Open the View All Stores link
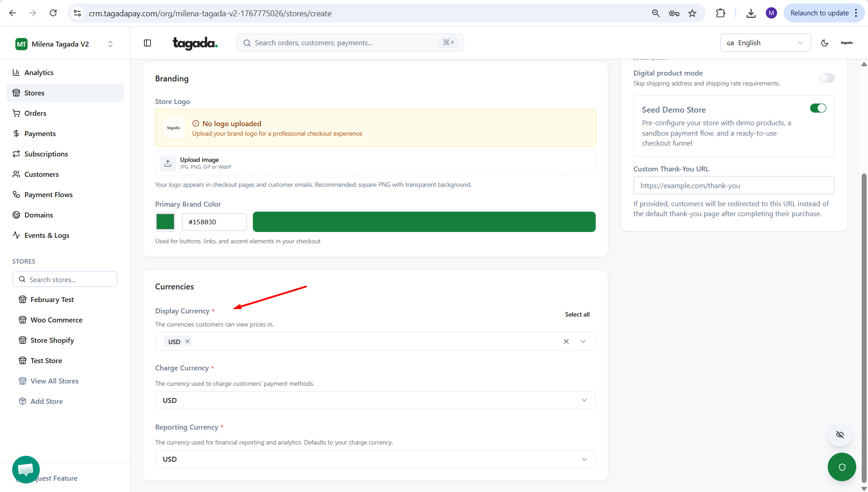This screenshot has height=492, width=868. pos(54,381)
